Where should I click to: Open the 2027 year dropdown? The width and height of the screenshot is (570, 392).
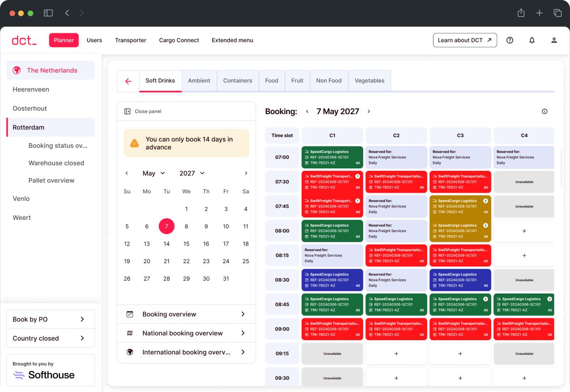click(192, 173)
